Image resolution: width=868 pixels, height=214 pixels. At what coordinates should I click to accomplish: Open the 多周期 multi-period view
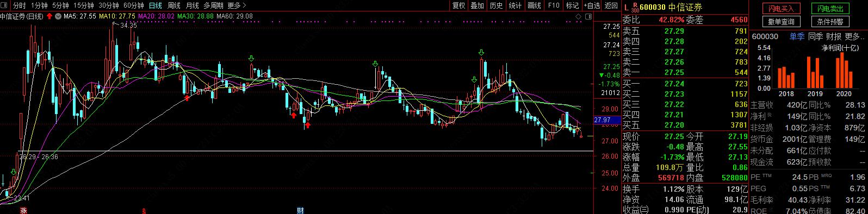point(214,5)
